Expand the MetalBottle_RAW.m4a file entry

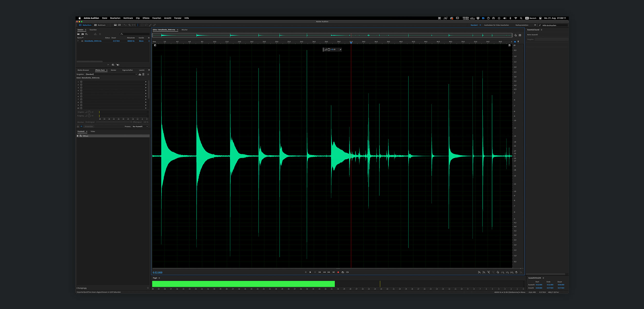(x=78, y=41)
